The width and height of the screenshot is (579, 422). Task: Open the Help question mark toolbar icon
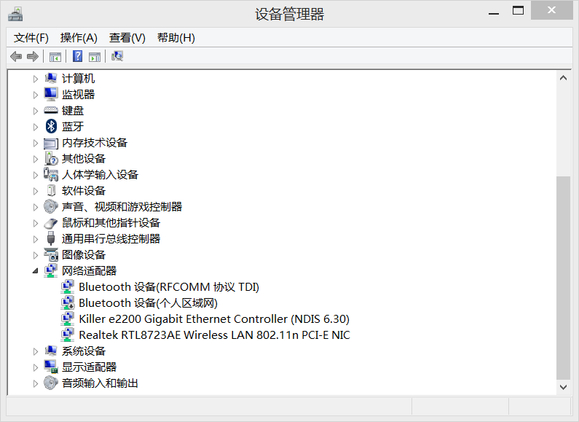point(78,56)
